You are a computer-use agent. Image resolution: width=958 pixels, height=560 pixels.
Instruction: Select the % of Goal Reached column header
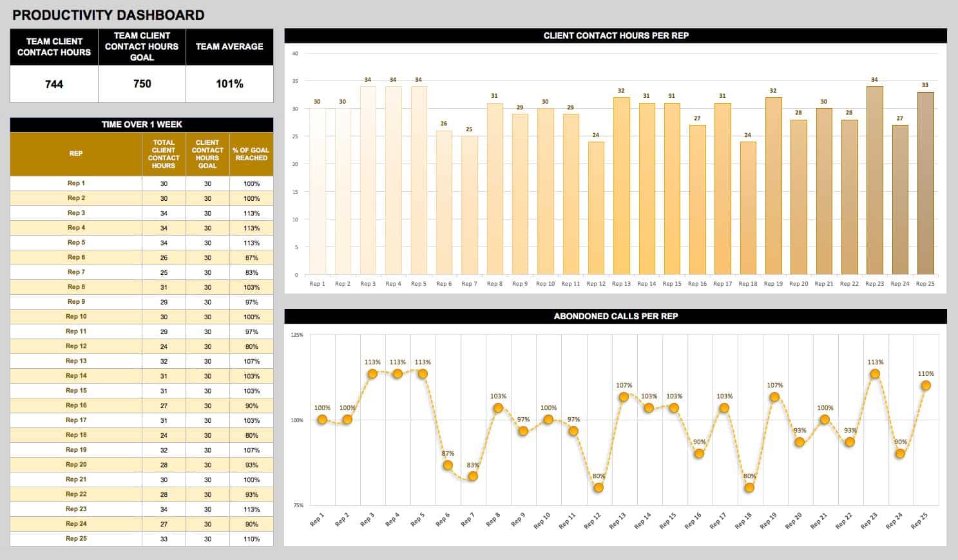point(251,154)
